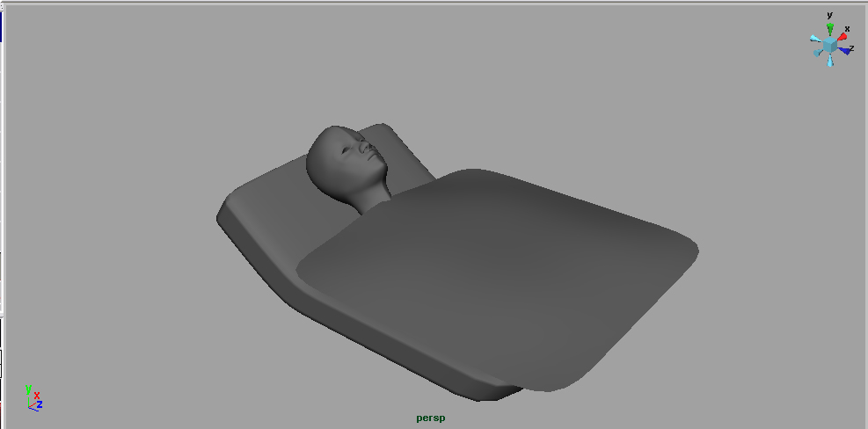Click light-blue compass cone opposite the blue Z cone
Image resolution: width=868 pixels, height=429 pixels.
[815, 39]
